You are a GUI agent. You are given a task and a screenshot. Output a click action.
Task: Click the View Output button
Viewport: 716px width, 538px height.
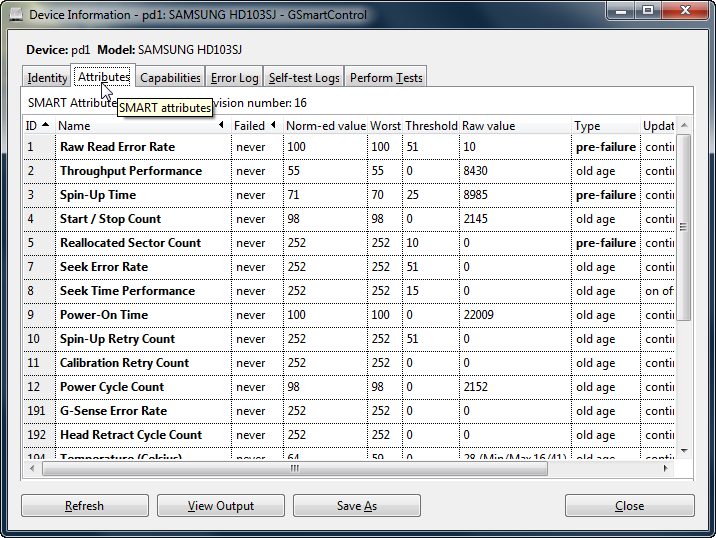(x=221, y=506)
